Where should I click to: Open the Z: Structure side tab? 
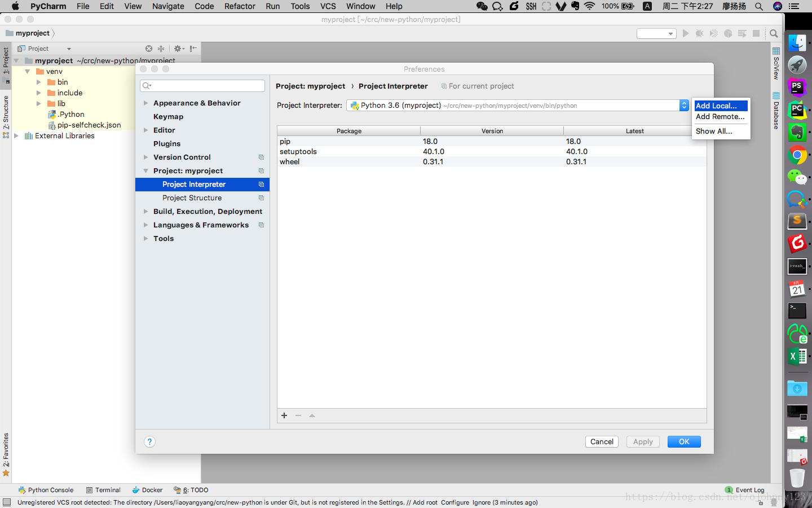click(6, 116)
